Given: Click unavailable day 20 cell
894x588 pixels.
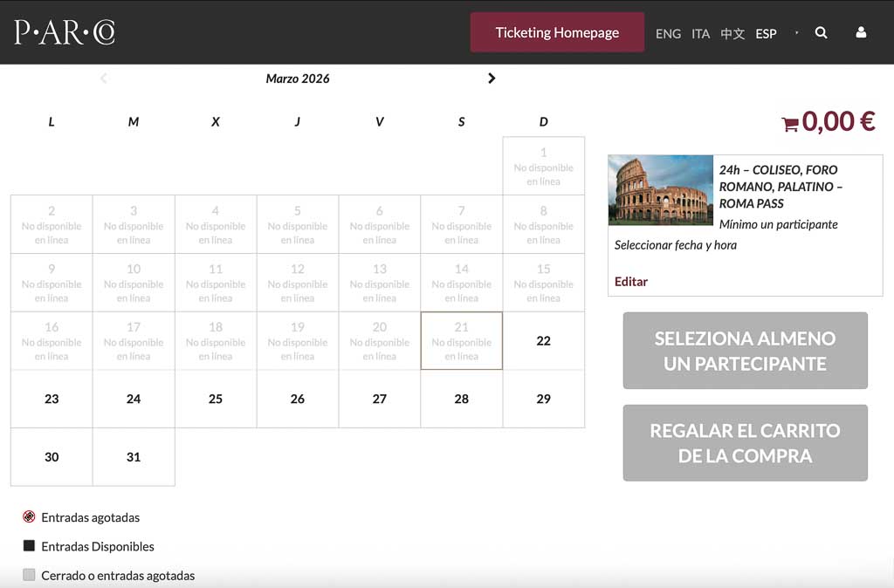Looking at the screenshot, I should coord(380,341).
